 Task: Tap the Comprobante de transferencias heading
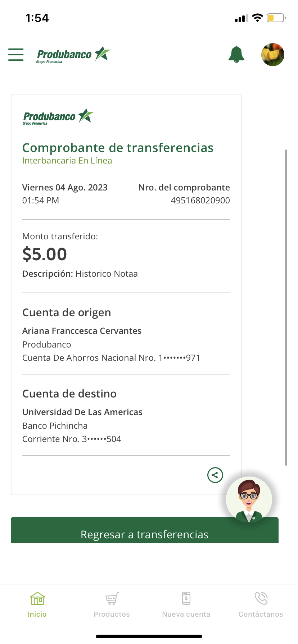click(118, 148)
